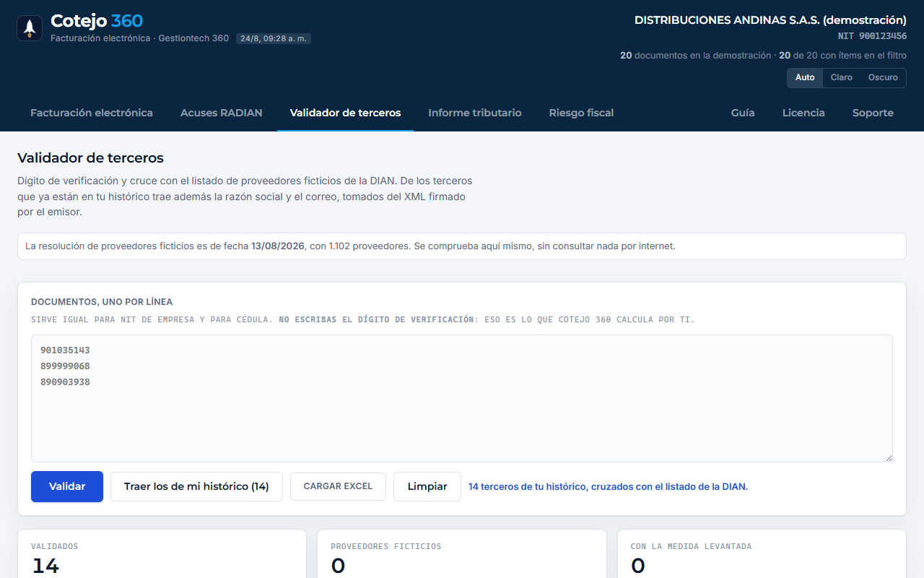Screen dimensions: 924x578
Task: Click the 890903938 line in the textarea
Action: point(65,382)
